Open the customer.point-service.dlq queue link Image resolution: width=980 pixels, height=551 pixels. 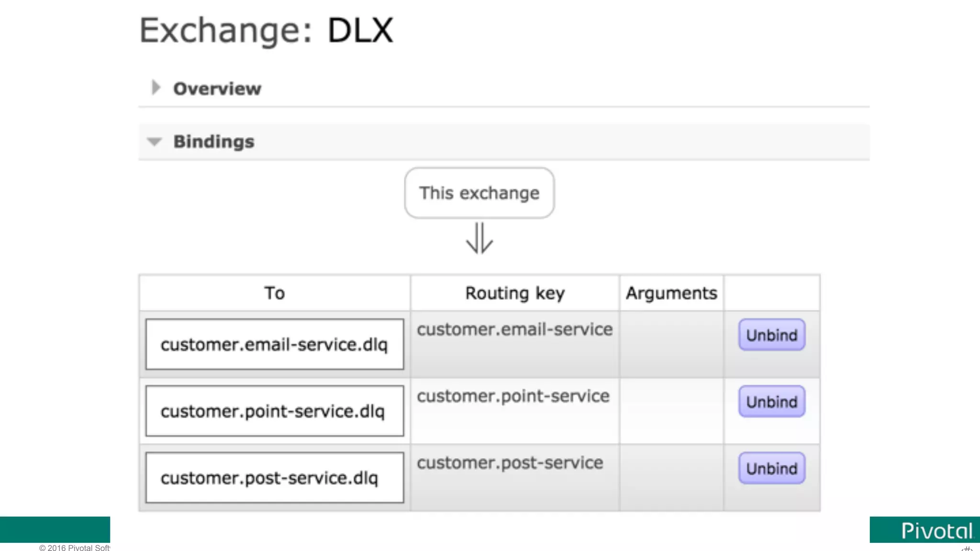273,411
